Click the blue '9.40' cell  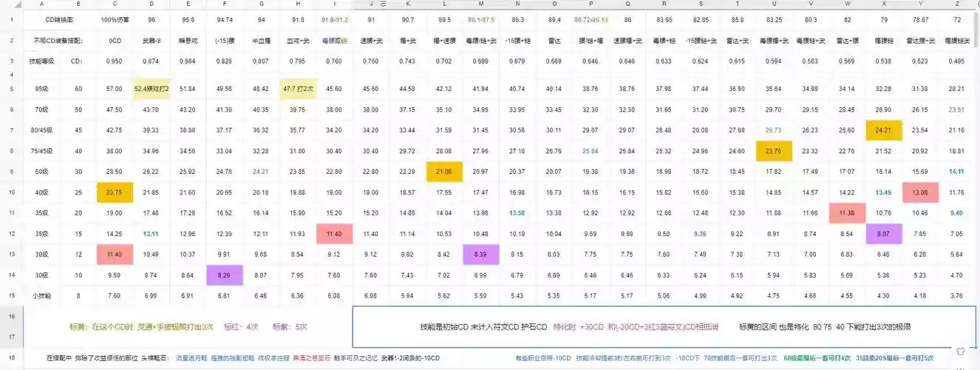tap(957, 213)
